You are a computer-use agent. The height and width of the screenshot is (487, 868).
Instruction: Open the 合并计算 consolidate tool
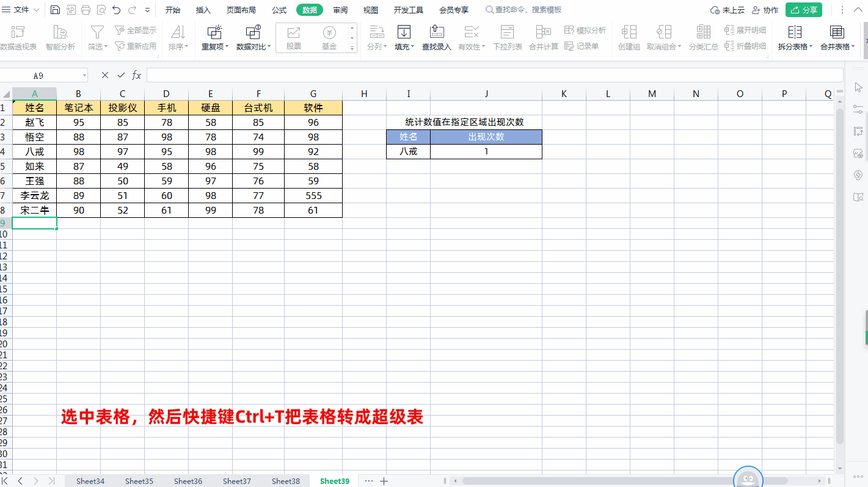click(544, 38)
